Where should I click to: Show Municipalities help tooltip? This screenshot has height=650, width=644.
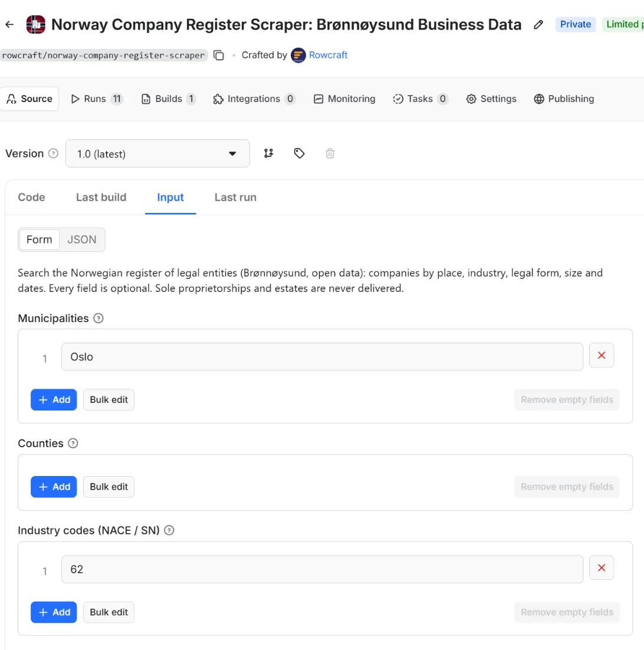point(98,319)
